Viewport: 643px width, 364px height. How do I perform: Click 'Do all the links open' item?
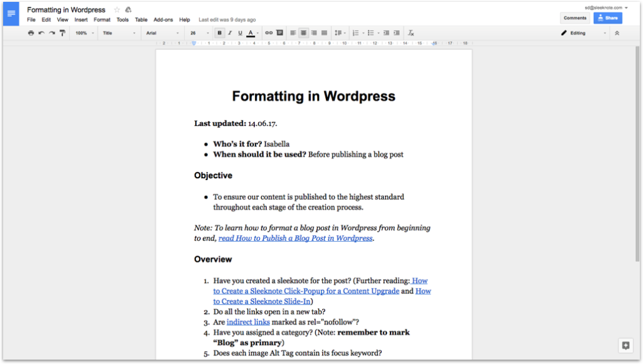coord(269,312)
